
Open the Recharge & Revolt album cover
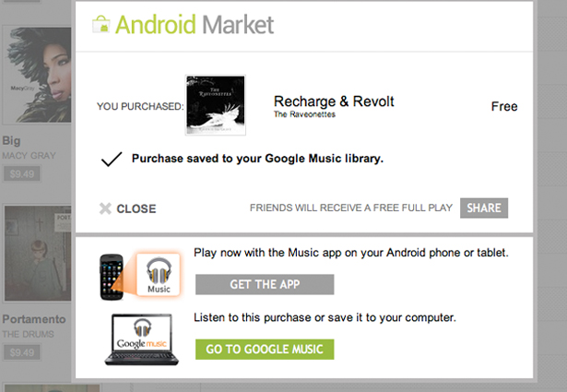click(x=216, y=105)
